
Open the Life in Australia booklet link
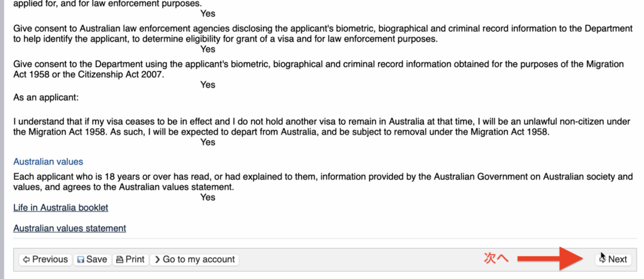click(x=61, y=207)
